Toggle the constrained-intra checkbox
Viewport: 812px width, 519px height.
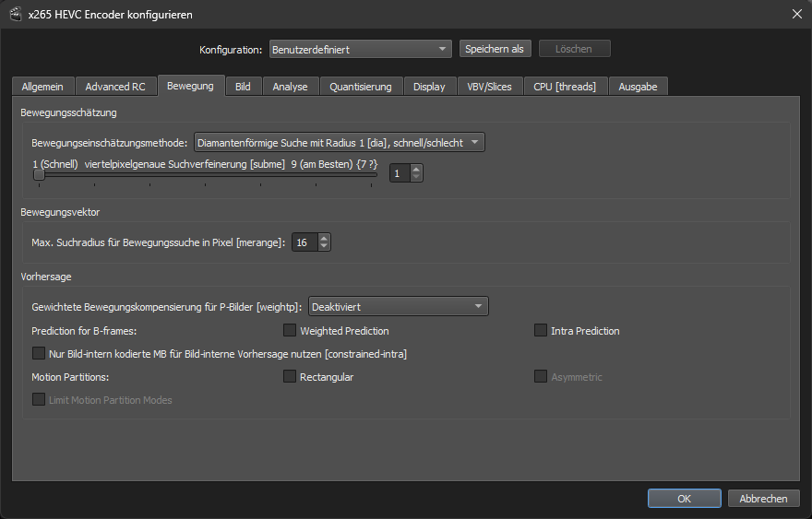coord(39,353)
